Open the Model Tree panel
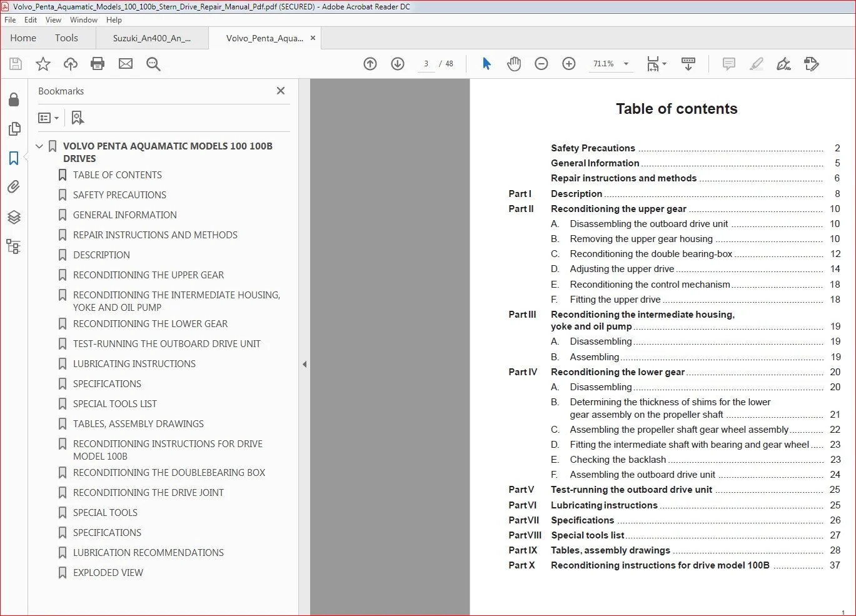Screen dimensions: 856x616 14,246
